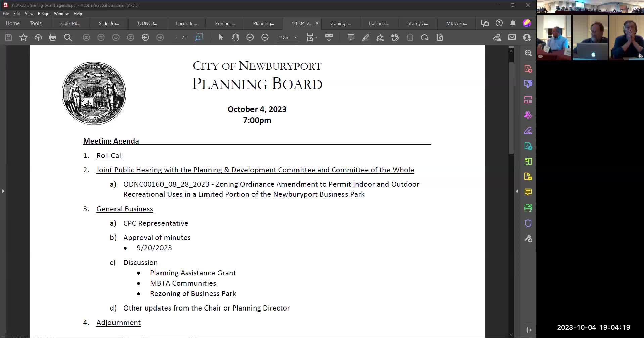Switch to the Slide-PB document tab
The height and width of the screenshot is (338, 644).
pos(70,23)
